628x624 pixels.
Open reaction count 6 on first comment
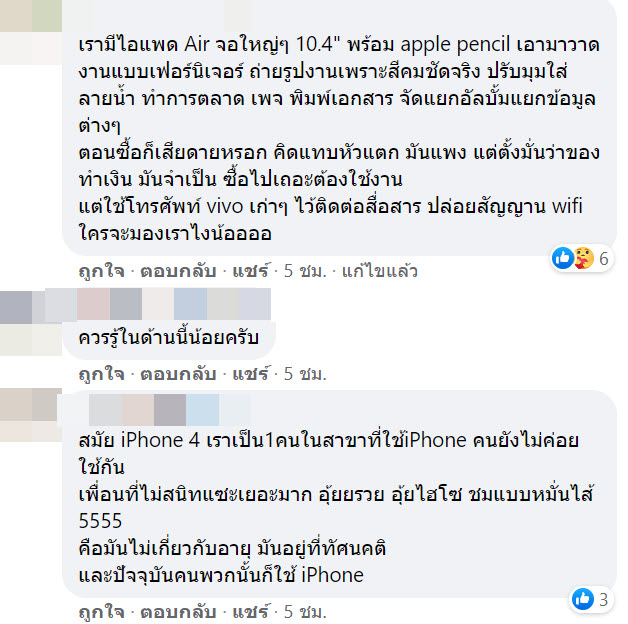click(604, 259)
